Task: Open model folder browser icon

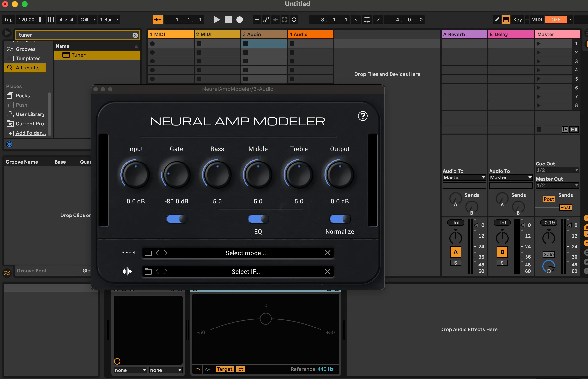Action: [148, 253]
